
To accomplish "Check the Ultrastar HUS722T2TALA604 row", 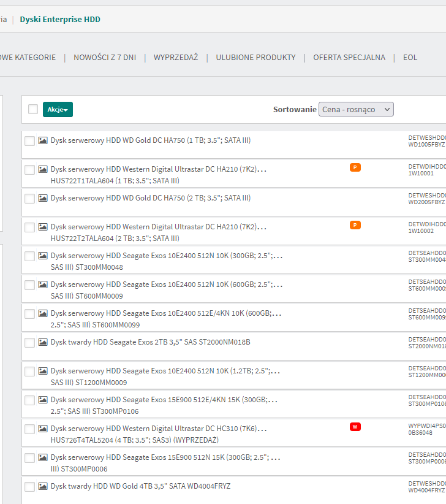I will click(x=30, y=227).
